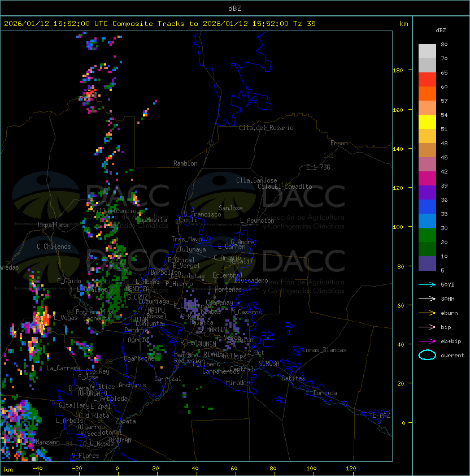Click the 'dBZ' heading above the color scale
The image size is (470, 476).
(441, 31)
